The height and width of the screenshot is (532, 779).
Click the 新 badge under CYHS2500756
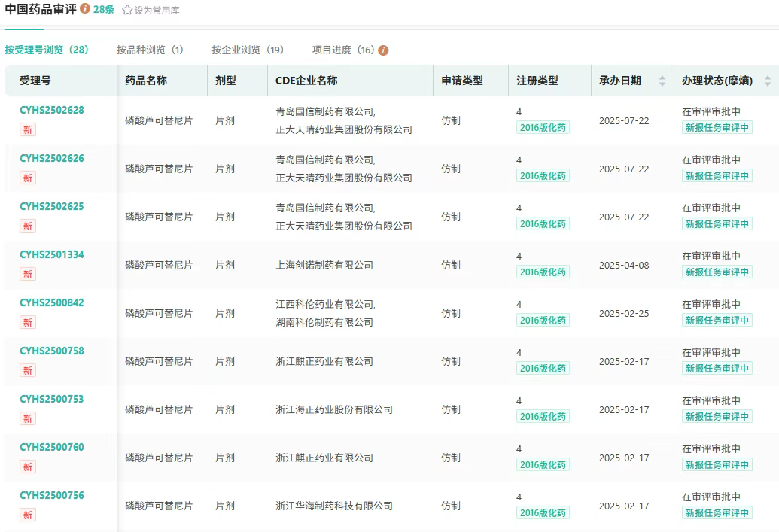28,515
